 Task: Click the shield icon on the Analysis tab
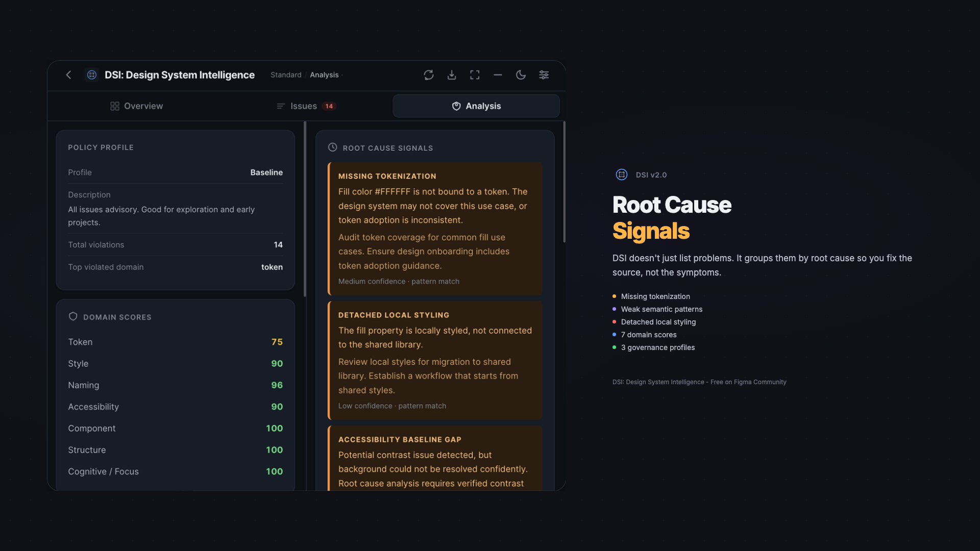[456, 106]
